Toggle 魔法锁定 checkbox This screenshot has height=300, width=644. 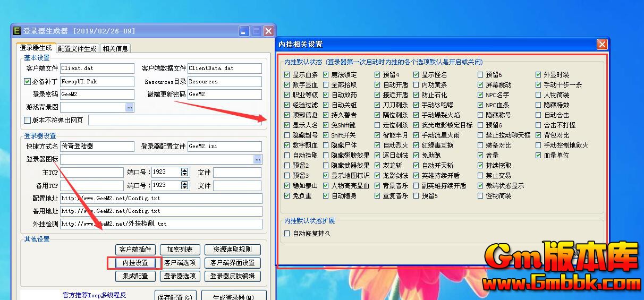(x=327, y=75)
